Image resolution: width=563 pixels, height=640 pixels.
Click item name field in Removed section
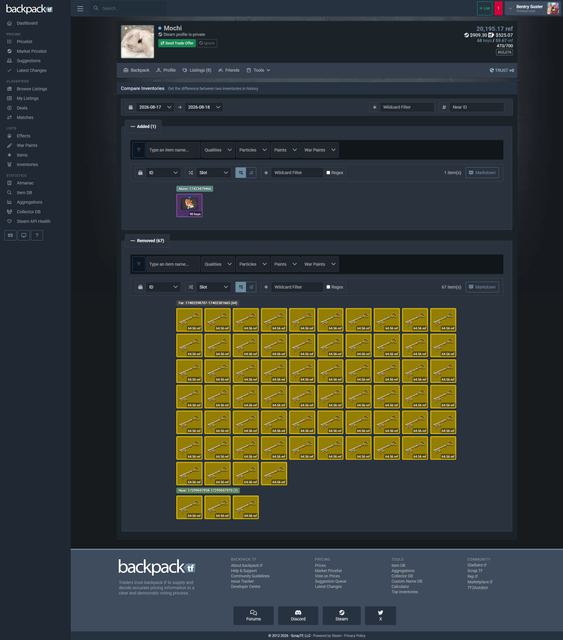tap(173, 264)
